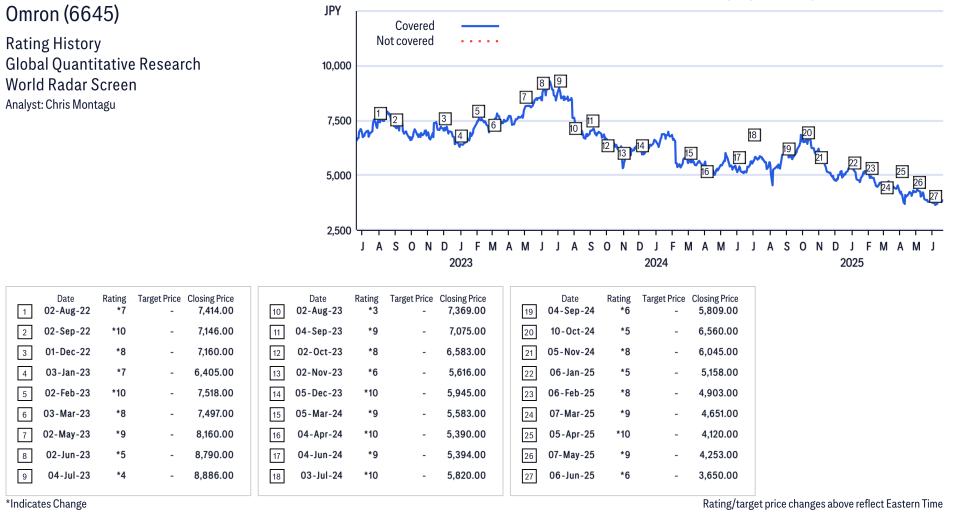Select chart marker 10 on the price line
Viewport: 954px width, 510px height.
coord(574,128)
